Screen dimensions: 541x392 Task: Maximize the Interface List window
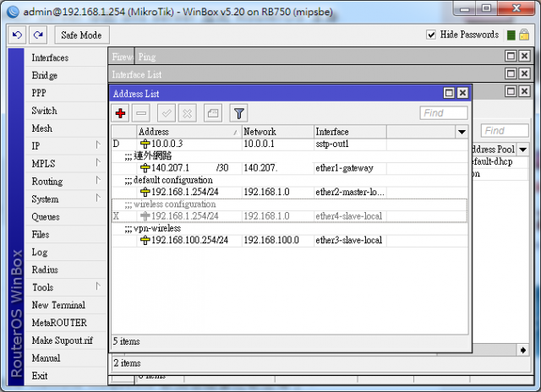point(511,73)
